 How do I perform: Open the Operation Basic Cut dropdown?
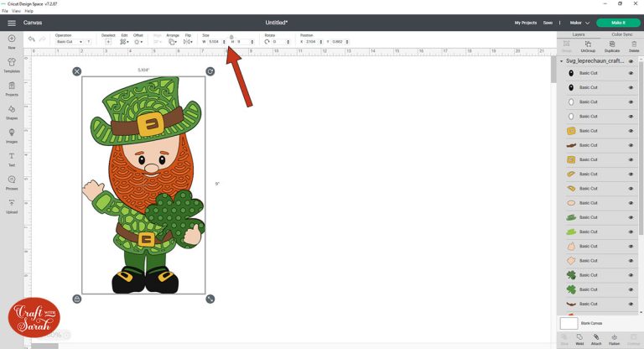pos(69,41)
